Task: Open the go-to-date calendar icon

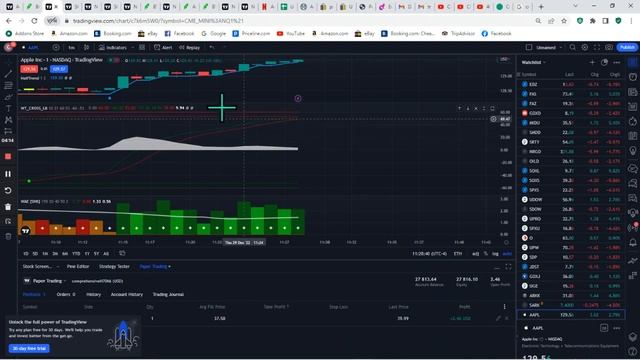Action: pos(122,253)
